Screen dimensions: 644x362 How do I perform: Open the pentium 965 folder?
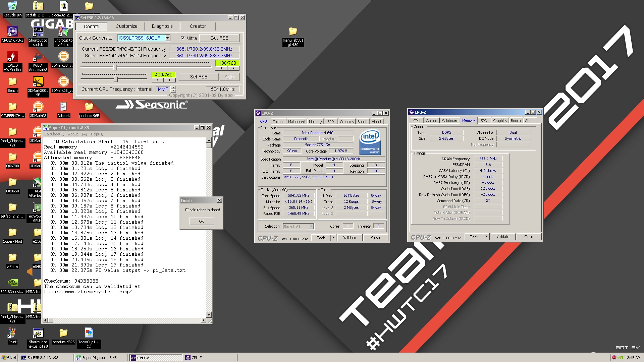[89, 110]
